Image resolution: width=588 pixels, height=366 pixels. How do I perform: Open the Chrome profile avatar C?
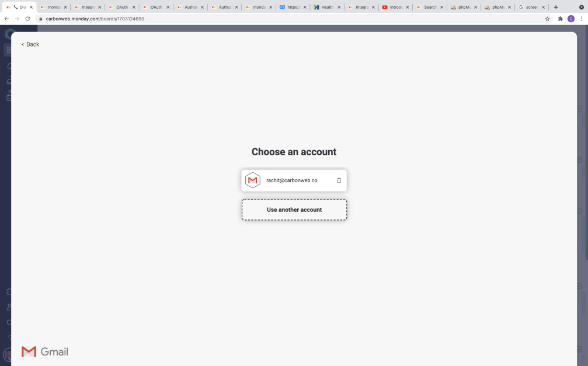point(570,19)
